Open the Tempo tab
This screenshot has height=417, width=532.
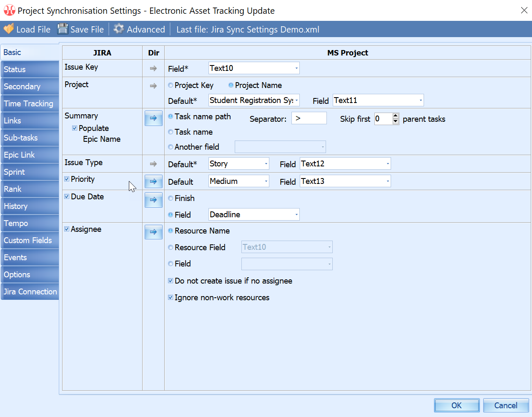[x=30, y=223]
